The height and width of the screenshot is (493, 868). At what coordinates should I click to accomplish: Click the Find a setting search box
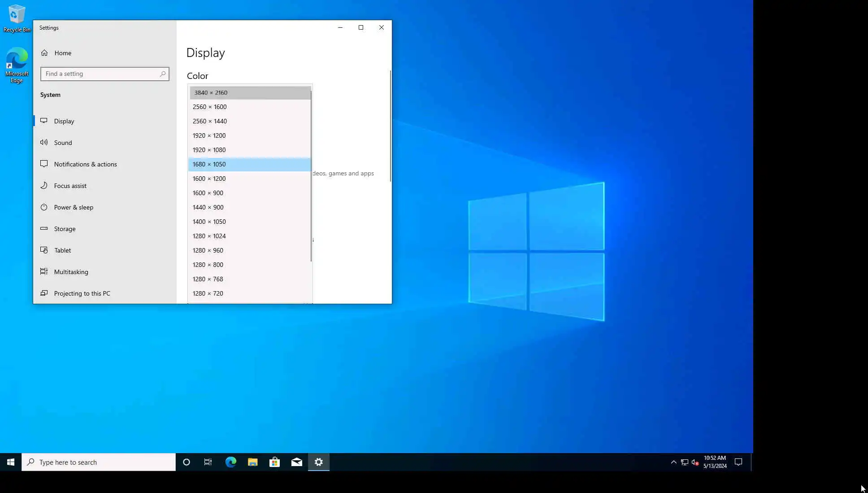[101, 74]
